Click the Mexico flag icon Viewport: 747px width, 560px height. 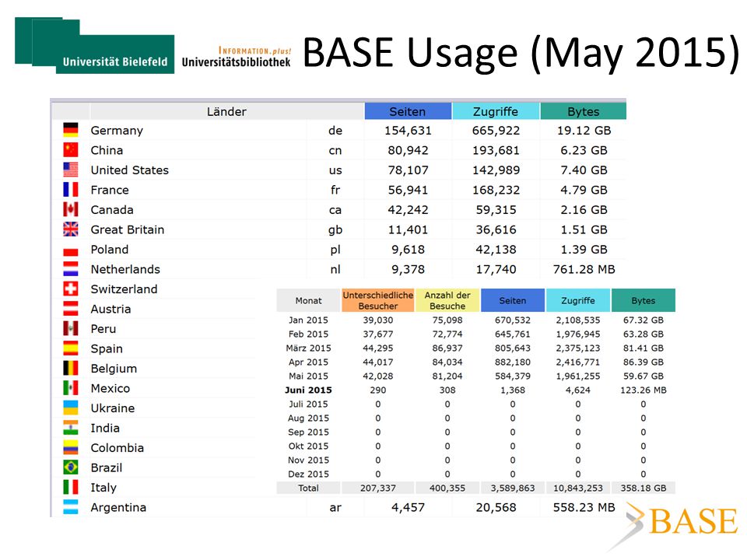click(71, 388)
